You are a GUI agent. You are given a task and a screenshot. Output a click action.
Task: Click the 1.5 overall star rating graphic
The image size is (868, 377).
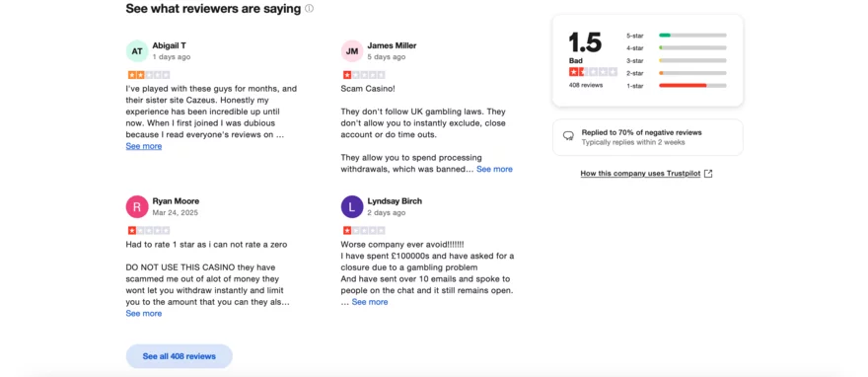click(593, 72)
